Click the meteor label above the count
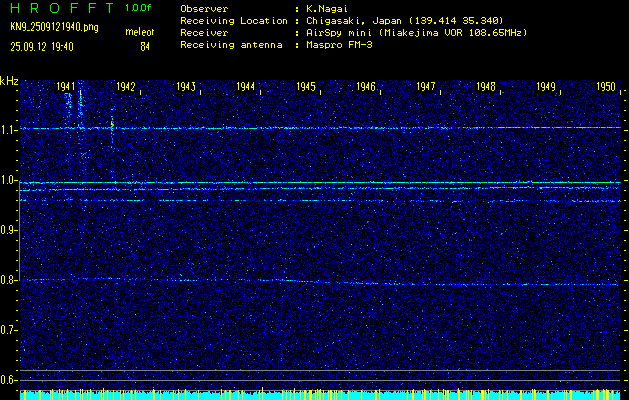 [140, 32]
